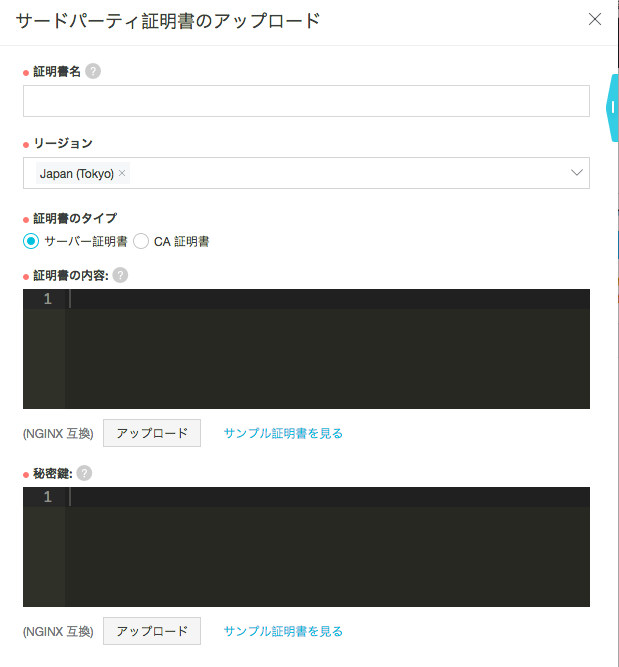Select the CA 証明書 radio button

tap(141, 241)
